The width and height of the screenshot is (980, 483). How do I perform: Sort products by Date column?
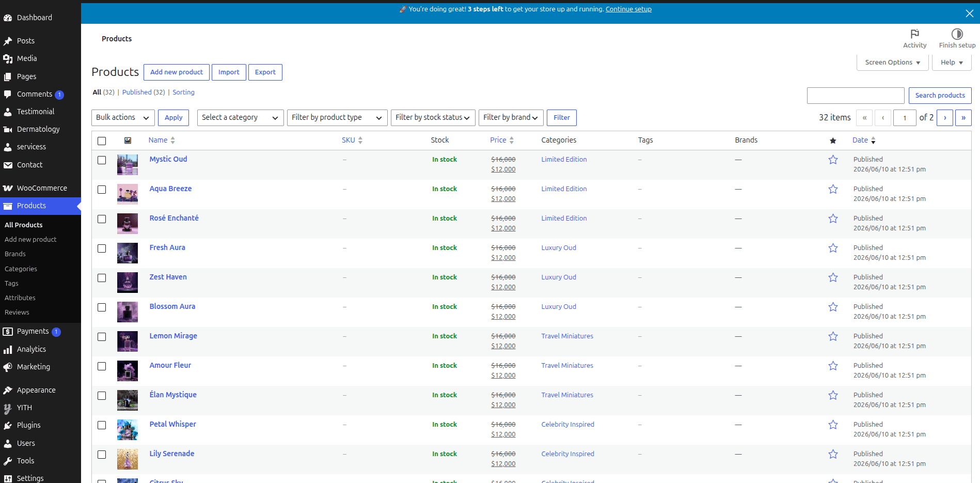coord(864,140)
